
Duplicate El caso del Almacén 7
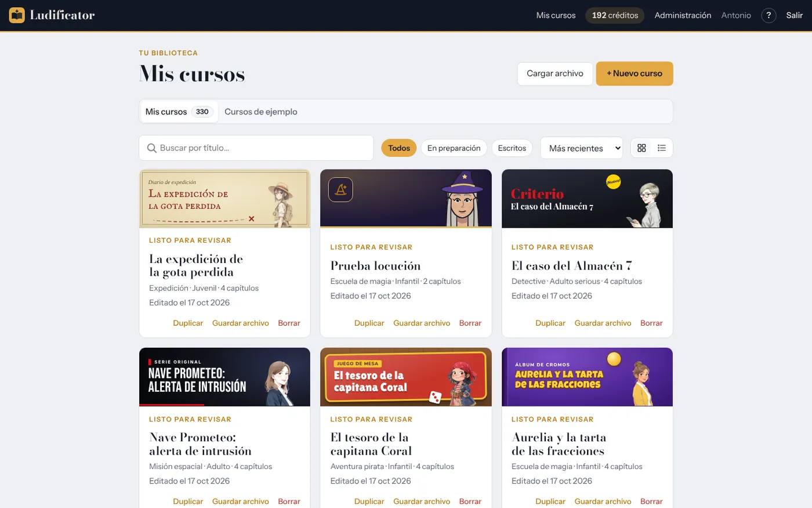pyautogui.click(x=550, y=323)
